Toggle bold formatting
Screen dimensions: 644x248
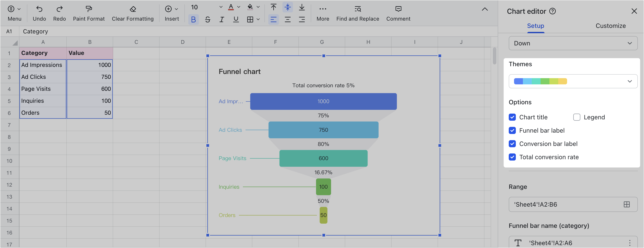coord(193,19)
